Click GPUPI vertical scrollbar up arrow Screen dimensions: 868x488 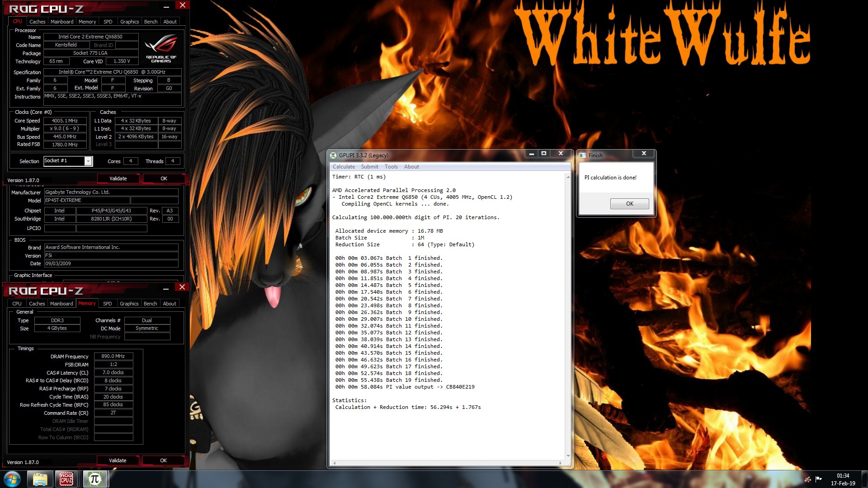pyautogui.click(x=568, y=177)
